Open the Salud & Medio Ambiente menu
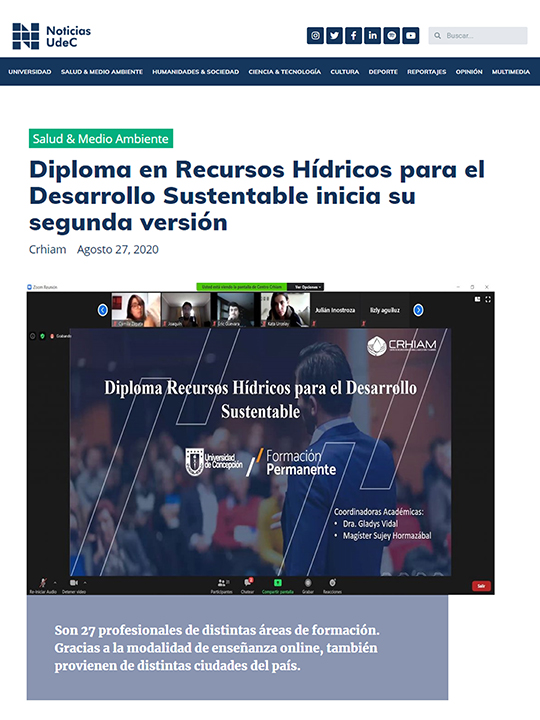Viewport: 540px width, 720px height. click(x=102, y=72)
